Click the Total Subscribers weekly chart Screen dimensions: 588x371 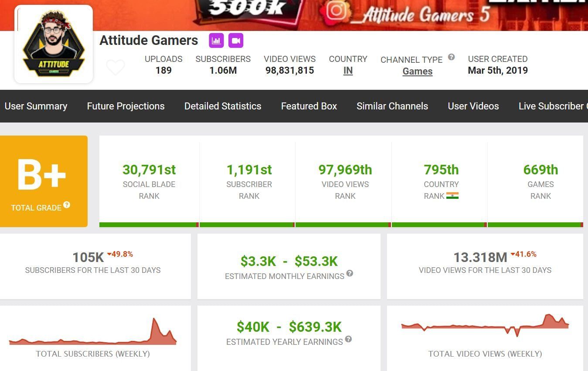coord(93,332)
